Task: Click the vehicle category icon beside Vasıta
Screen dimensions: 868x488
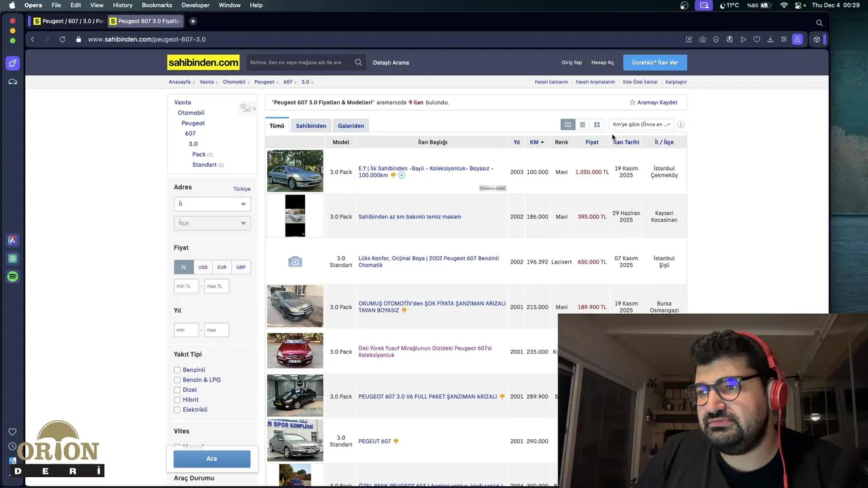Action: [247, 108]
